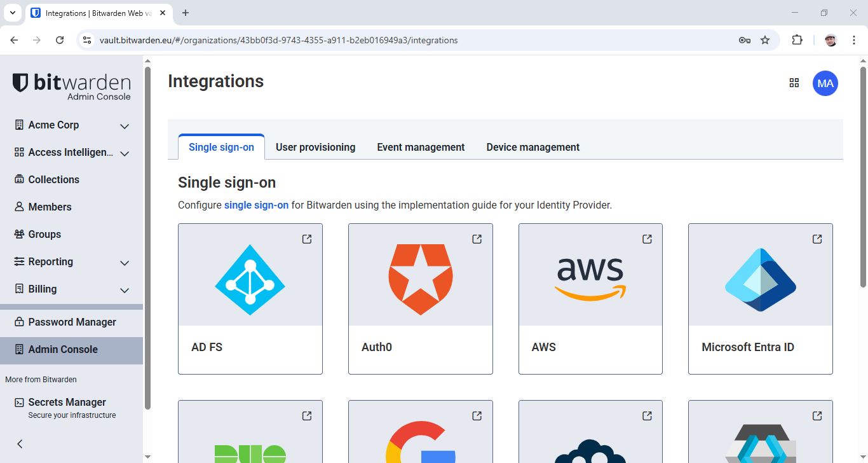Open the product switcher grid icon
This screenshot has width=868, height=463.
click(x=794, y=83)
